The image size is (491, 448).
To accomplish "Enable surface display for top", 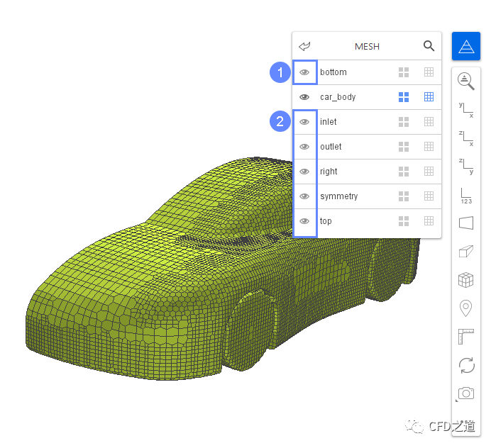I will click(x=404, y=221).
